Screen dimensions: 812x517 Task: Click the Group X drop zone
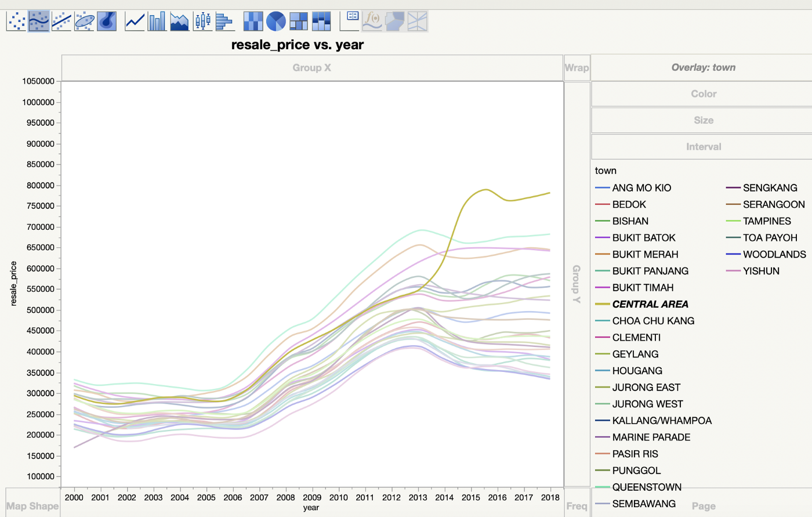tap(311, 68)
